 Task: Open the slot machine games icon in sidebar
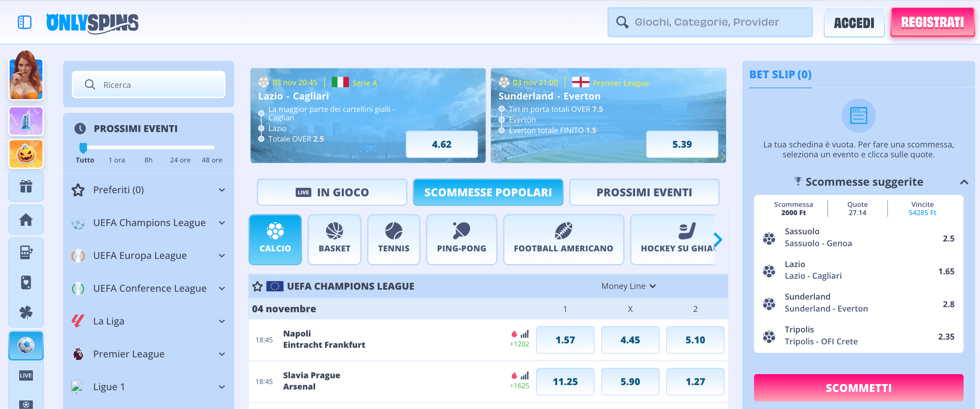click(x=25, y=252)
